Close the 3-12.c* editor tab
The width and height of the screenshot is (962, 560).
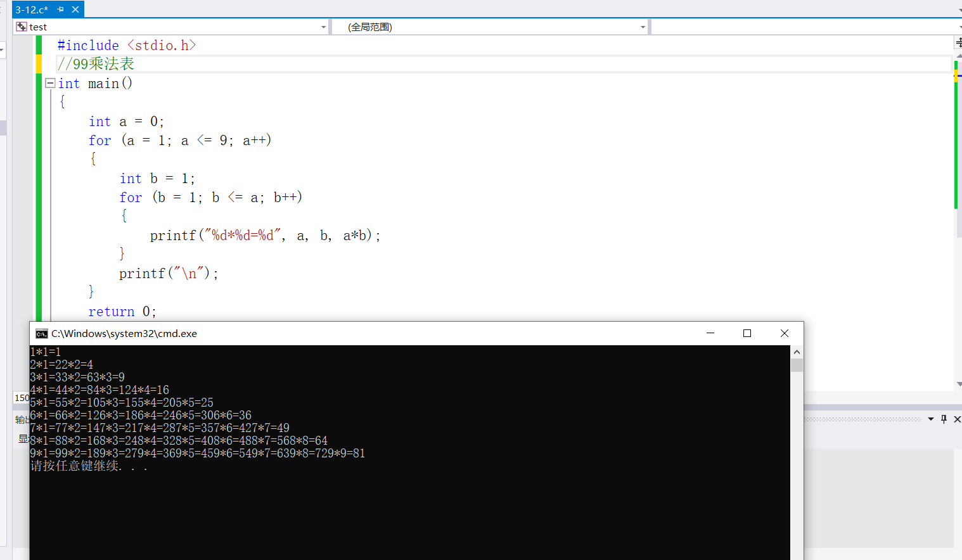[75, 10]
